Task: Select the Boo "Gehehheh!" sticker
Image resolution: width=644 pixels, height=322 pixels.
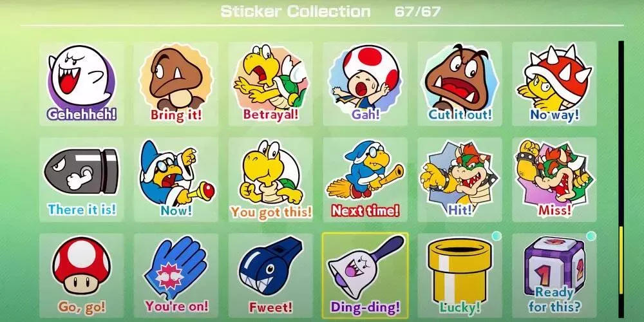Action: coord(82,84)
